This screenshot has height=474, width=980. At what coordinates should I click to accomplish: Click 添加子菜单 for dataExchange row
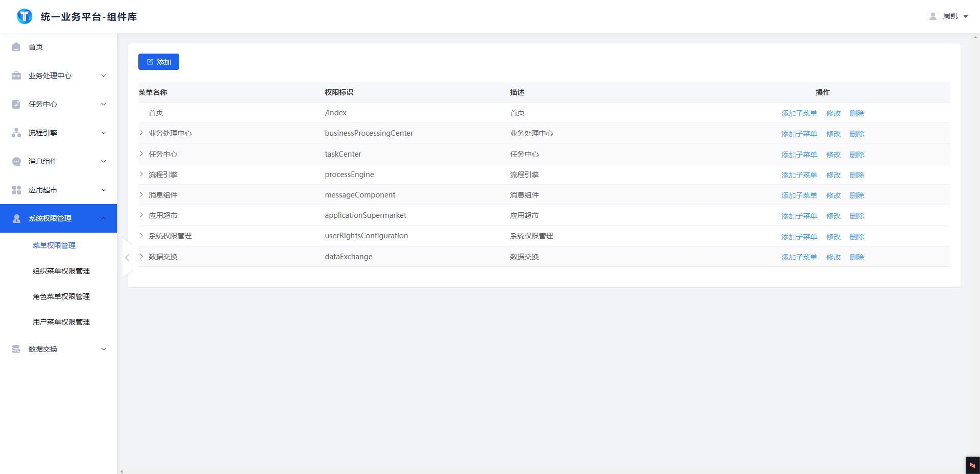[799, 257]
